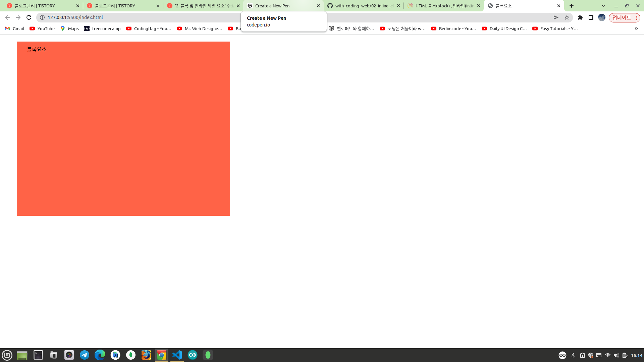The image size is (644, 362).
Task: Open Telegram from the taskbar
Action: pyautogui.click(x=85, y=355)
